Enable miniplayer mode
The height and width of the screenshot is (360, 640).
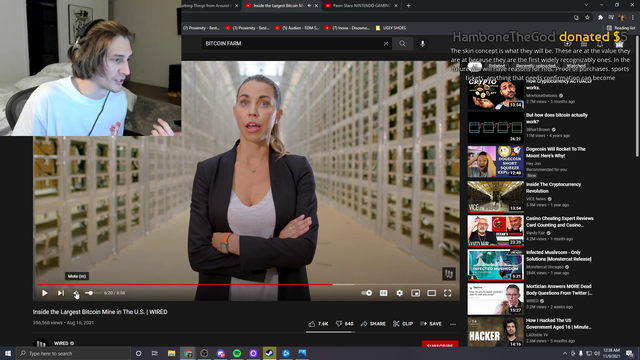pyautogui.click(x=416, y=293)
